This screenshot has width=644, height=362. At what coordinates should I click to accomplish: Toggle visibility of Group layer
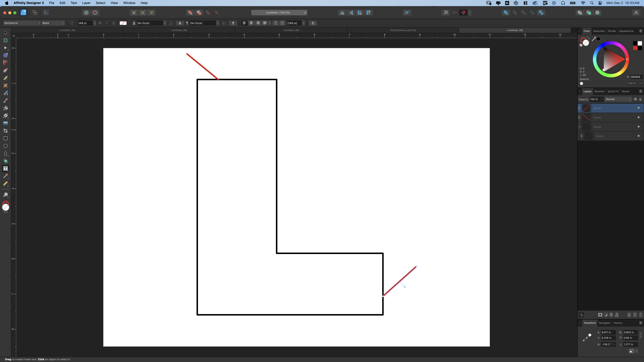click(x=638, y=127)
